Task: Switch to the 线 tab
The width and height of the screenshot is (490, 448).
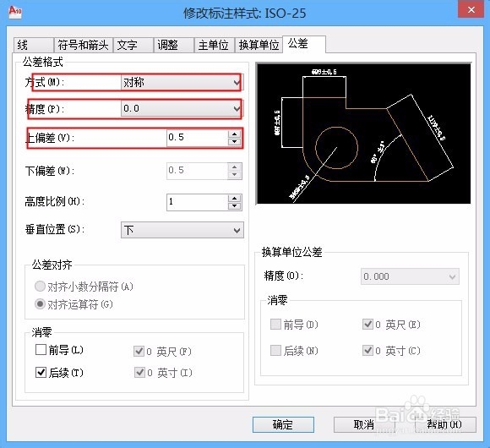Action: (x=34, y=45)
